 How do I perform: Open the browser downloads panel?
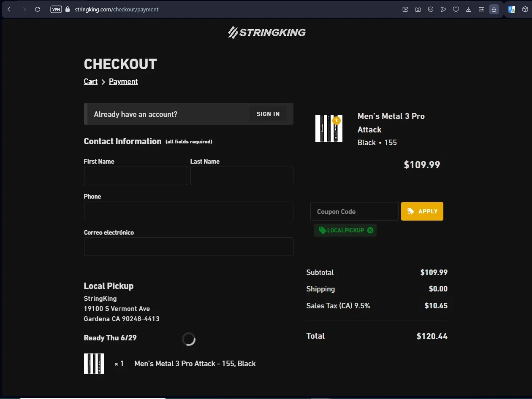pyautogui.click(x=469, y=9)
